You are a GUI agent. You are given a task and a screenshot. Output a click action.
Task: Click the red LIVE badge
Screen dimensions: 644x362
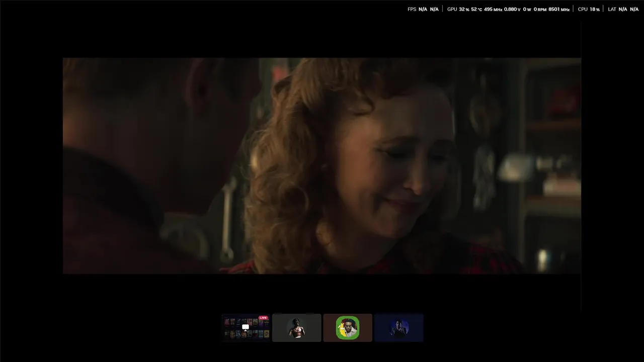pos(263,318)
